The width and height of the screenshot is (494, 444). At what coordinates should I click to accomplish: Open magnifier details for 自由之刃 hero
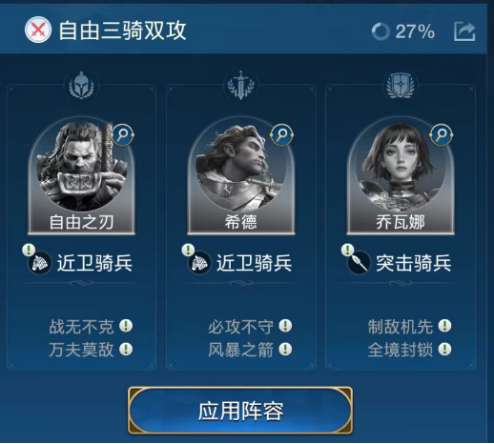[123, 134]
